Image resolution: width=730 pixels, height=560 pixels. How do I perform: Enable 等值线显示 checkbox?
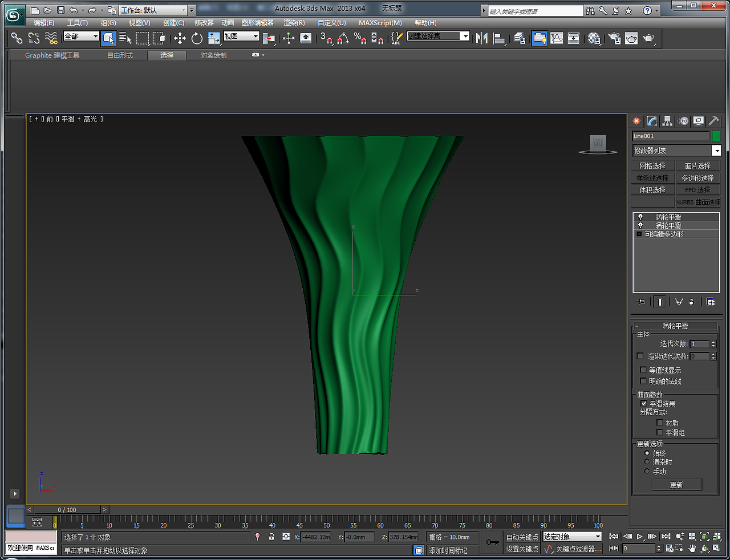pos(643,370)
